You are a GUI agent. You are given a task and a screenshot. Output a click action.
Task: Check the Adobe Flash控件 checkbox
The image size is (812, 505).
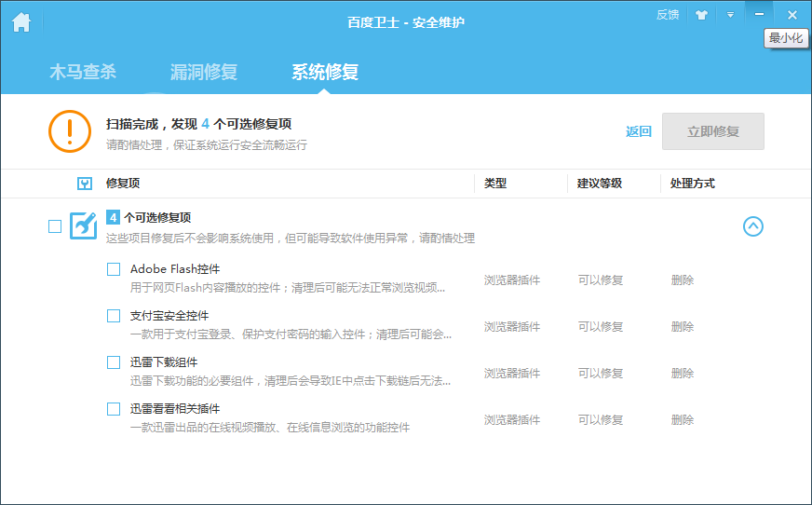pyautogui.click(x=114, y=269)
